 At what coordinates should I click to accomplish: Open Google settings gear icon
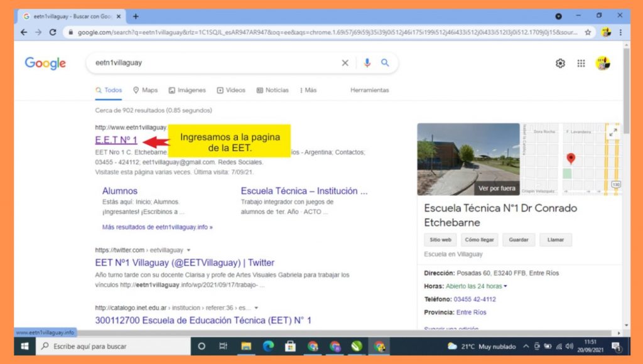560,63
